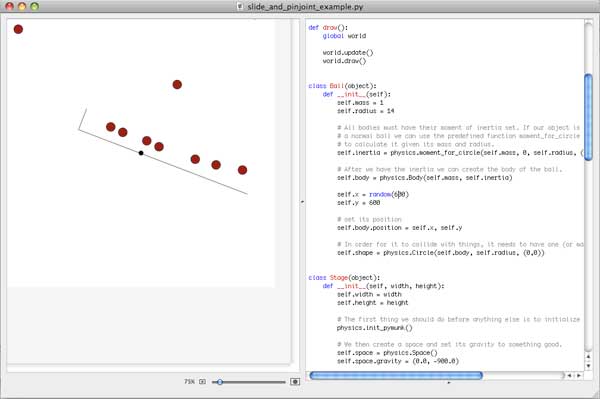Image resolution: width=600 pixels, height=399 pixels.
Task: Click the '# to calculate it given its mass' comment
Action: tap(416, 145)
